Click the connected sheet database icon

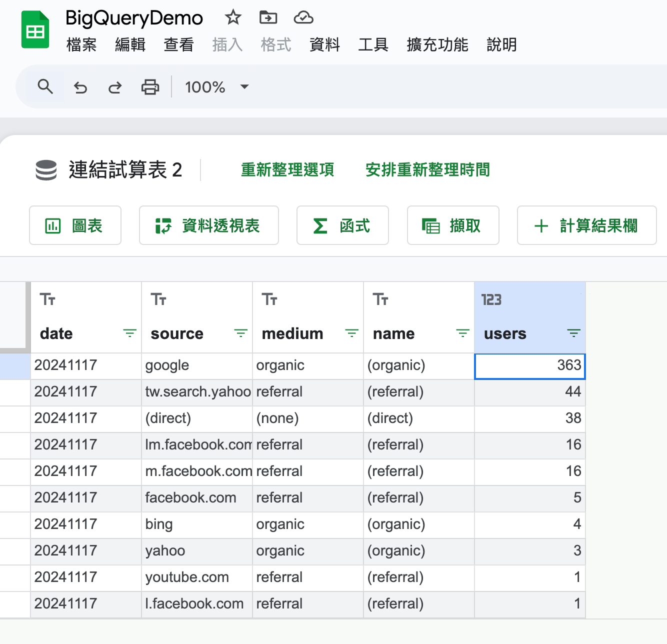[x=46, y=170]
